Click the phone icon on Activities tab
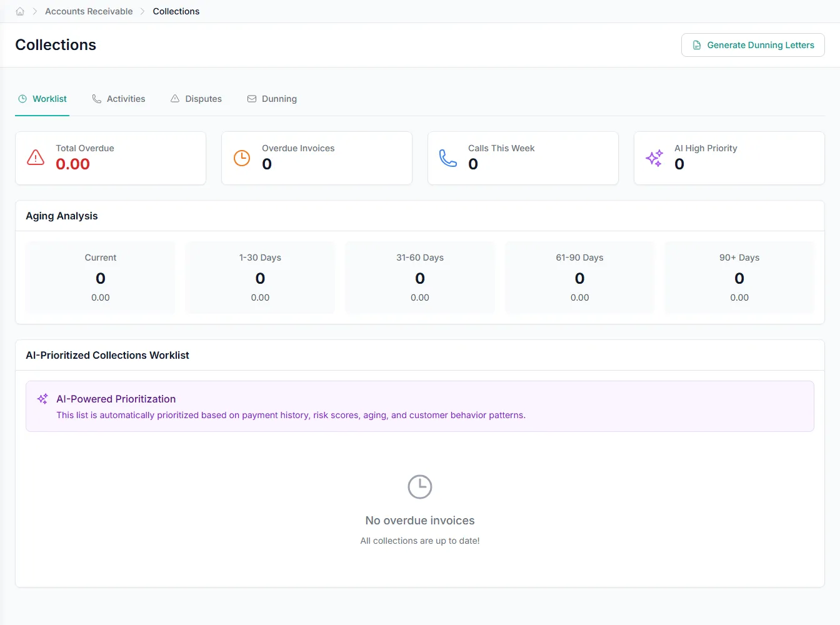Viewport: 840px width, 625px height. click(97, 99)
